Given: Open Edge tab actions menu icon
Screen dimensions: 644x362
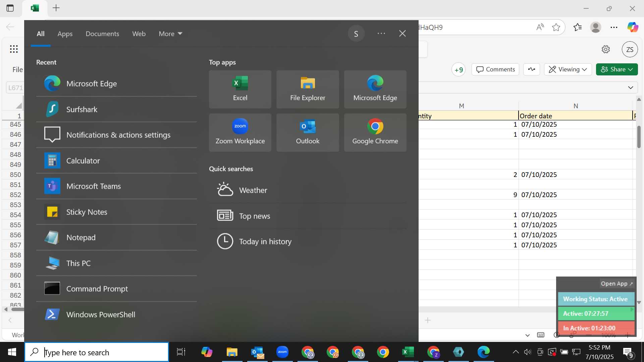Looking at the screenshot, I should pyautogui.click(x=10, y=8).
